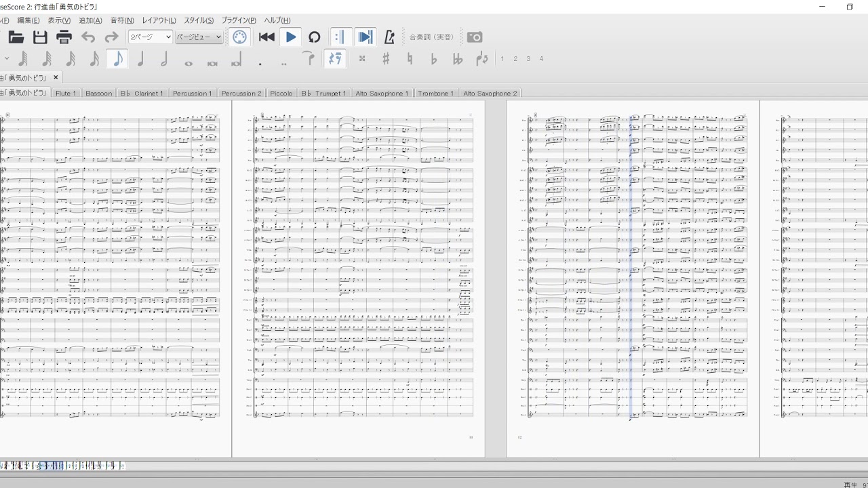868x488 pixels.
Task: Open the 表示(V) menu
Action: [x=59, y=20]
